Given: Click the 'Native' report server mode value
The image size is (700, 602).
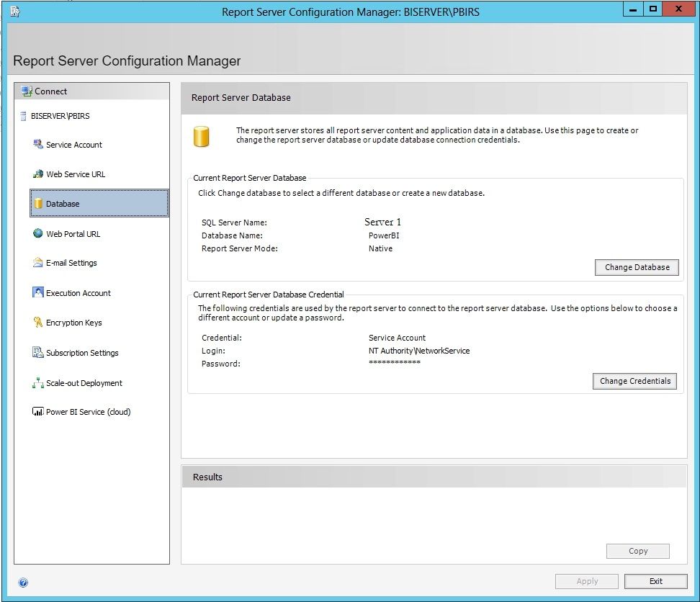Looking at the screenshot, I should click(x=381, y=248).
